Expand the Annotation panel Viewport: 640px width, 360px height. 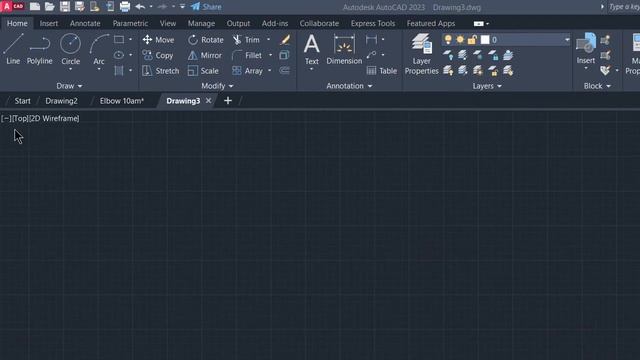[349, 86]
